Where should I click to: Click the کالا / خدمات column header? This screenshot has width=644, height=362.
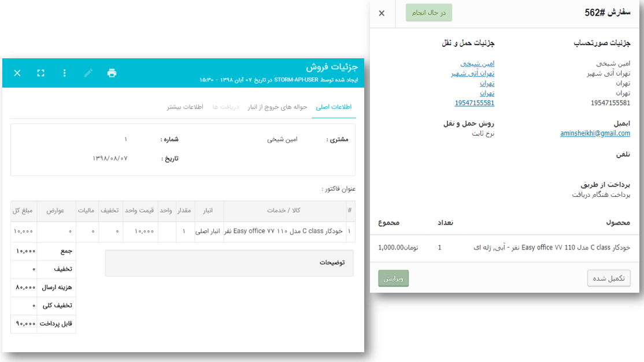point(284,210)
